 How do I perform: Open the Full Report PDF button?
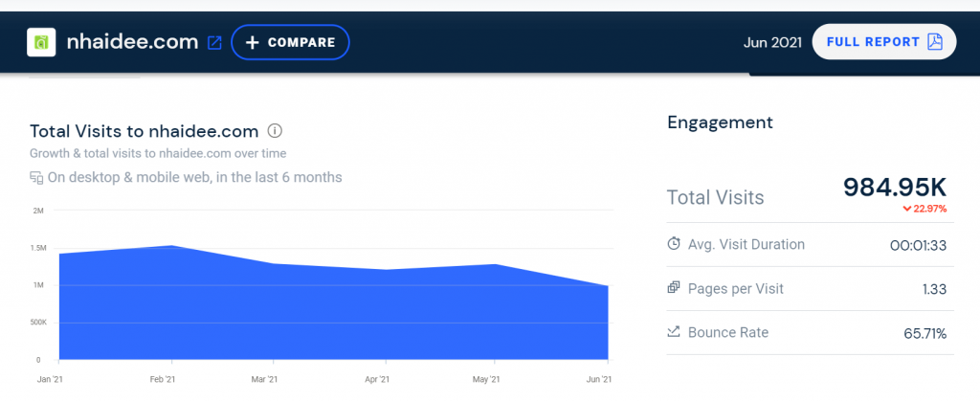coord(883,42)
